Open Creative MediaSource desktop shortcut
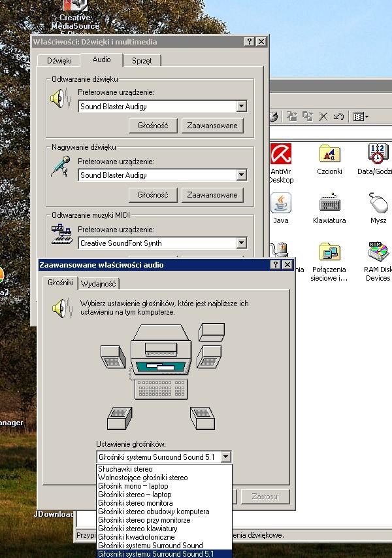The height and width of the screenshot is (558, 392). pos(75,17)
